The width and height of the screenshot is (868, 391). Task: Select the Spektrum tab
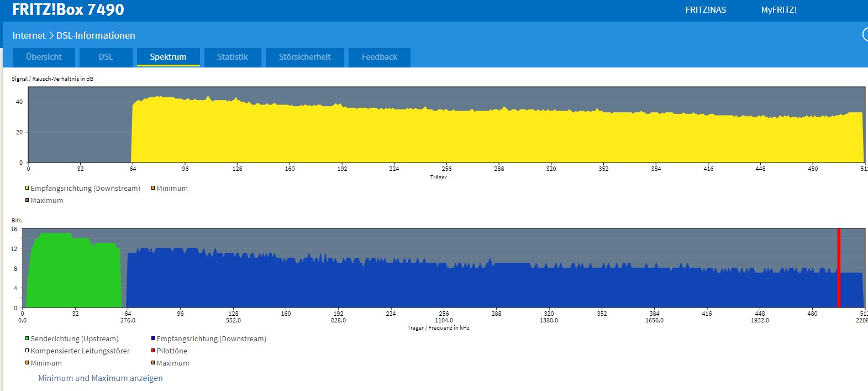[168, 57]
